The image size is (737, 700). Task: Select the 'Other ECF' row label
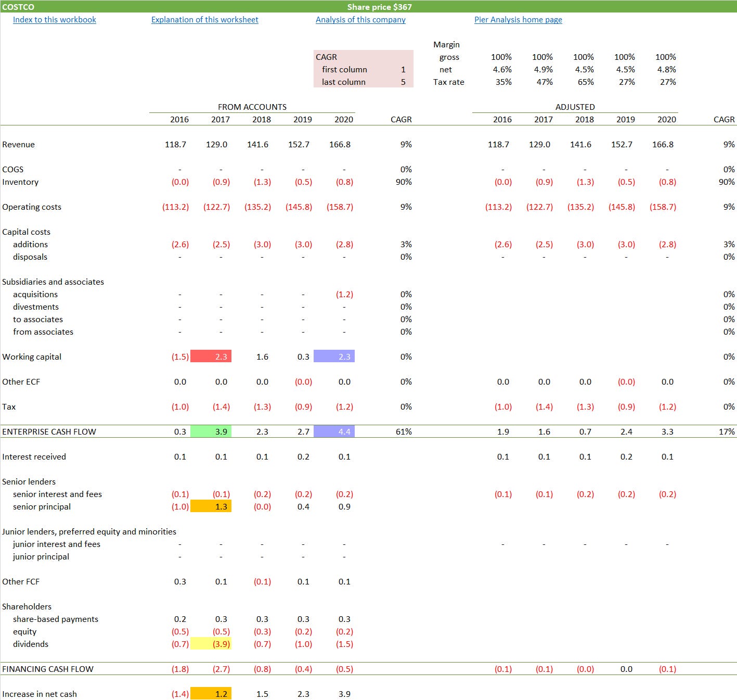21,381
